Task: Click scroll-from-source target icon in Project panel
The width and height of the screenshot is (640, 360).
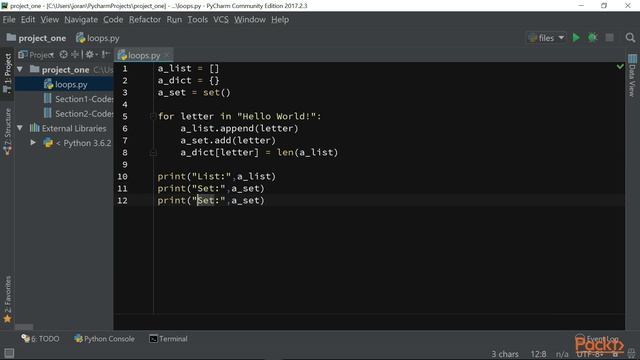Action: pos(63,54)
